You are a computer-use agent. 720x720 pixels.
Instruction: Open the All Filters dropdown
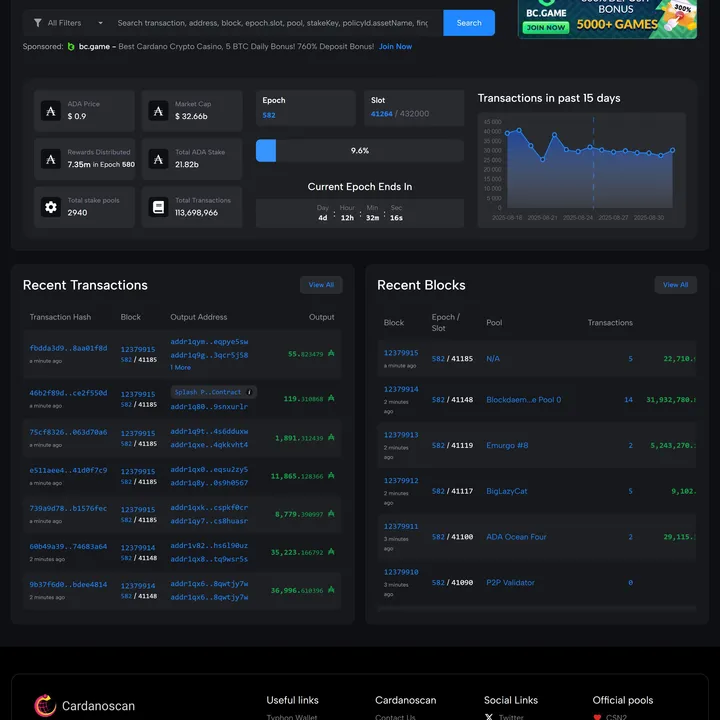click(x=68, y=23)
